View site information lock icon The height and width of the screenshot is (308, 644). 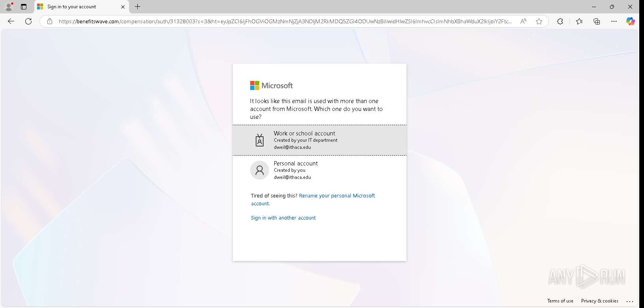tap(50, 21)
